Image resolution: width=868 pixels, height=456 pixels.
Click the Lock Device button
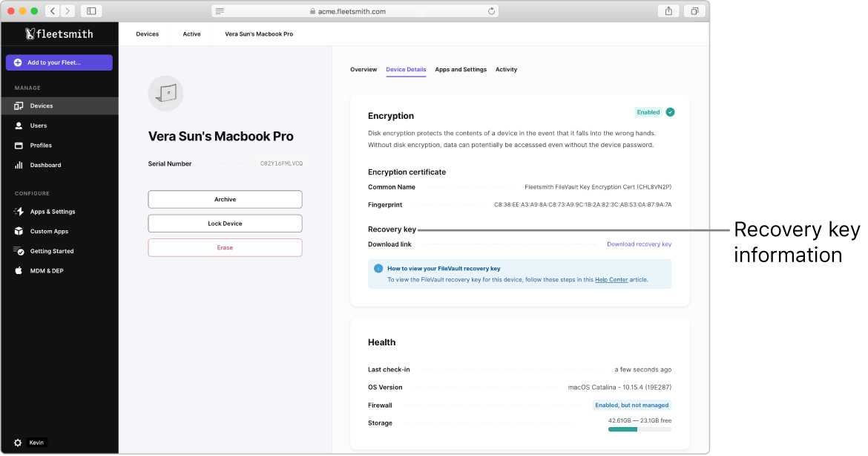tap(226, 224)
